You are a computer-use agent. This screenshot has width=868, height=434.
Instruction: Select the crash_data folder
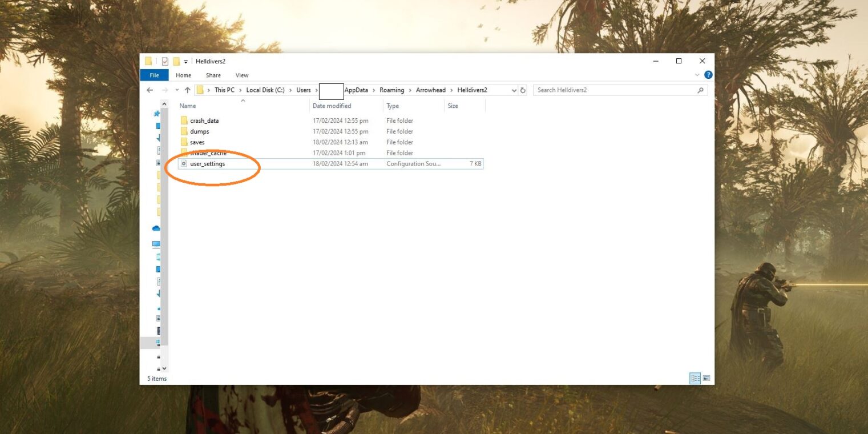[204, 120]
